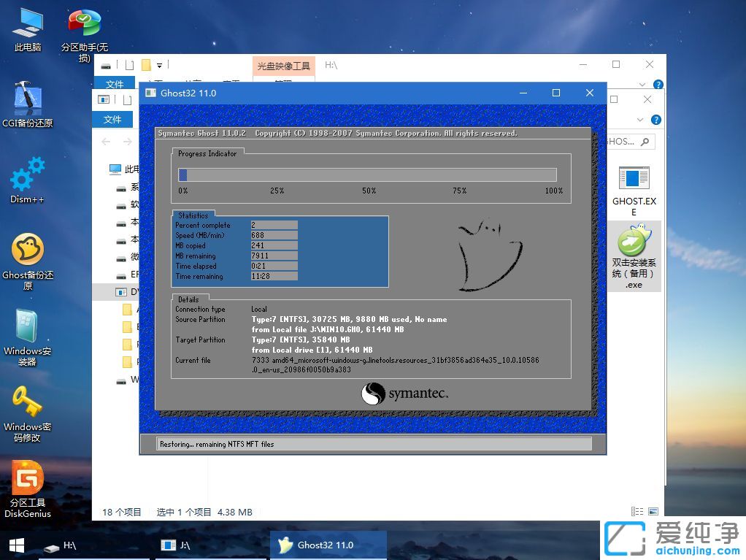This screenshot has height=560, width=746.
Task: Collapse the DVD drive tree entry
Action: (108, 291)
